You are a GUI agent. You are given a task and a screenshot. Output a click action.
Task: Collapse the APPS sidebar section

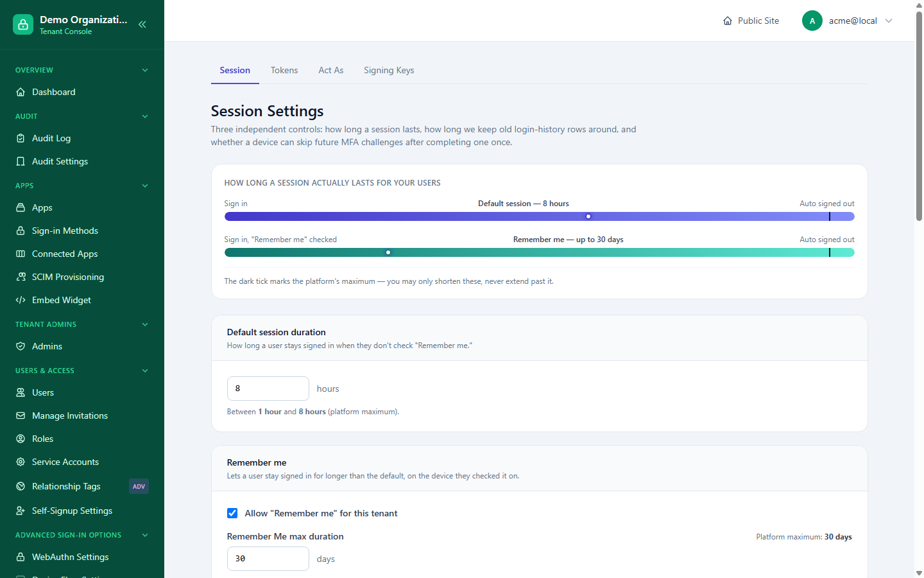click(145, 186)
